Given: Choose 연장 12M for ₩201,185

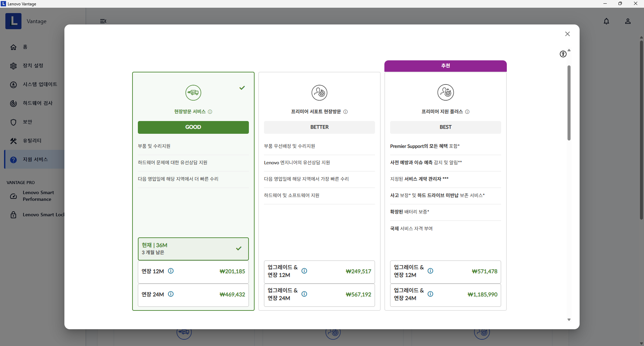Looking at the screenshot, I should coord(193,272).
